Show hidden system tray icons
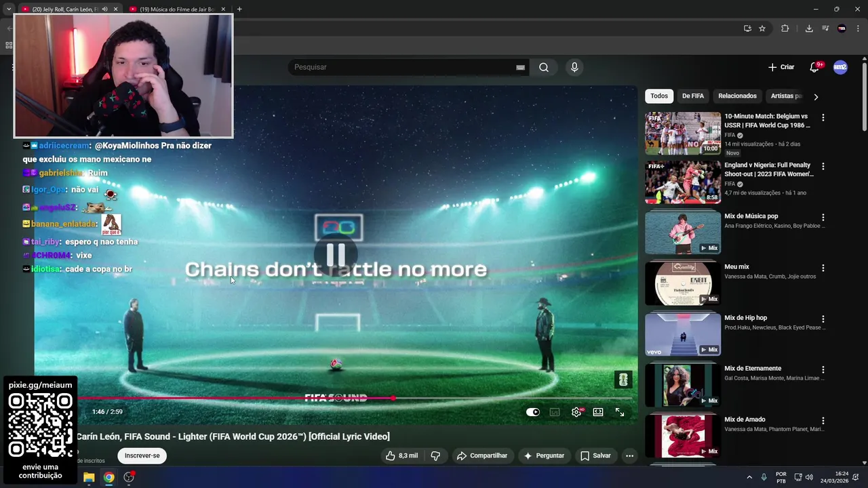 click(x=749, y=477)
